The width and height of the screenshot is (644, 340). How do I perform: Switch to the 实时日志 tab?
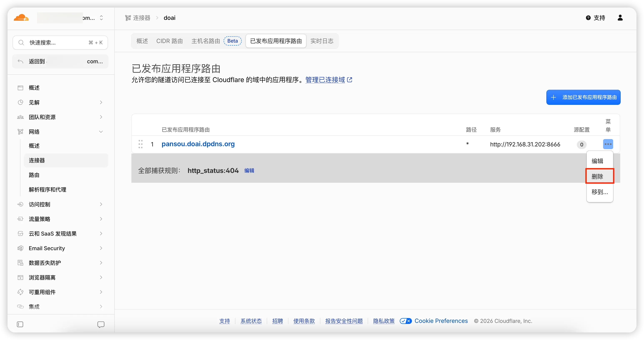[x=322, y=41]
